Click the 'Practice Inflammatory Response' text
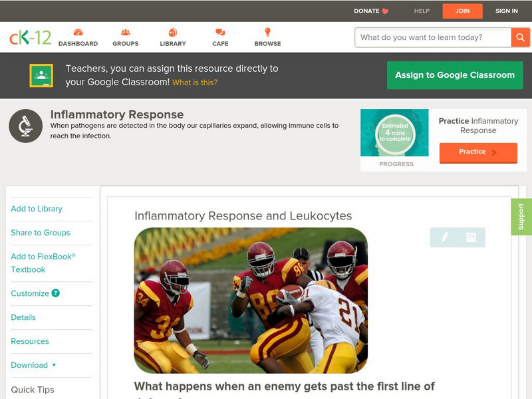 point(478,126)
